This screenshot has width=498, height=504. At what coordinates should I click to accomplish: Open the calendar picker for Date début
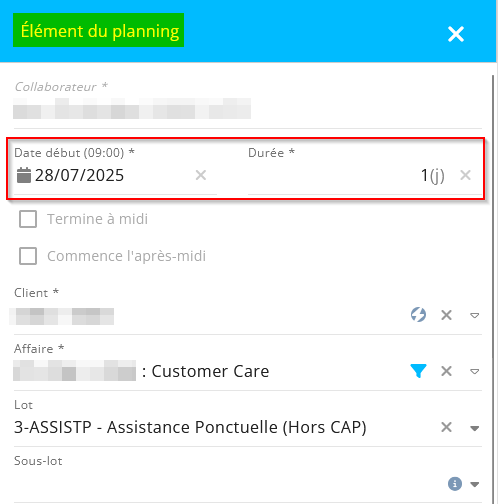(x=24, y=175)
